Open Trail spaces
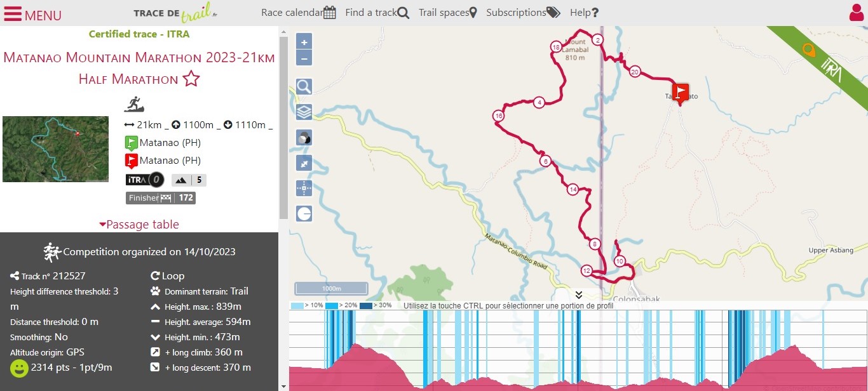Screen dimensions: 868x391 pyautogui.click(x=448, y=13)
